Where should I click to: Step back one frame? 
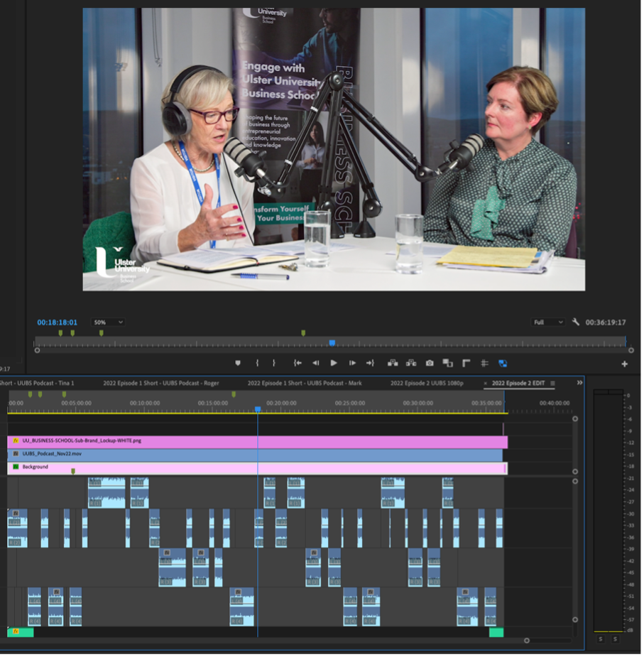pos(317,364)
